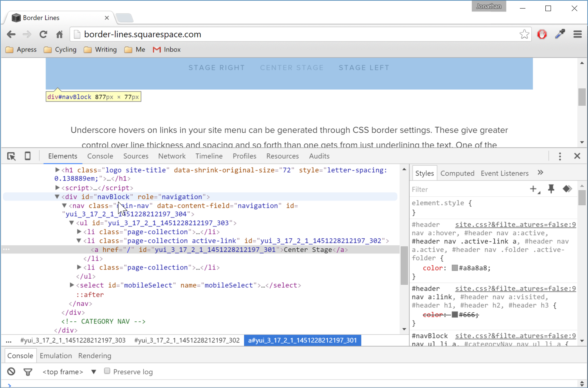Image resolution: width=588 pixels, height=388 pixels.
Task: Open the Me bookmarks folder
Action: [x=135, y=50]
